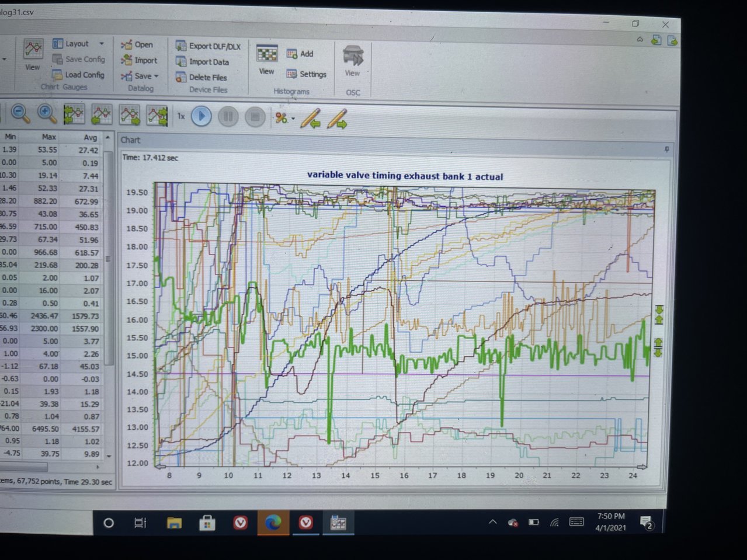Click the document with left green arrow
Screen dimensions: 747x560
pyautogui.click(x=656, y=40)
